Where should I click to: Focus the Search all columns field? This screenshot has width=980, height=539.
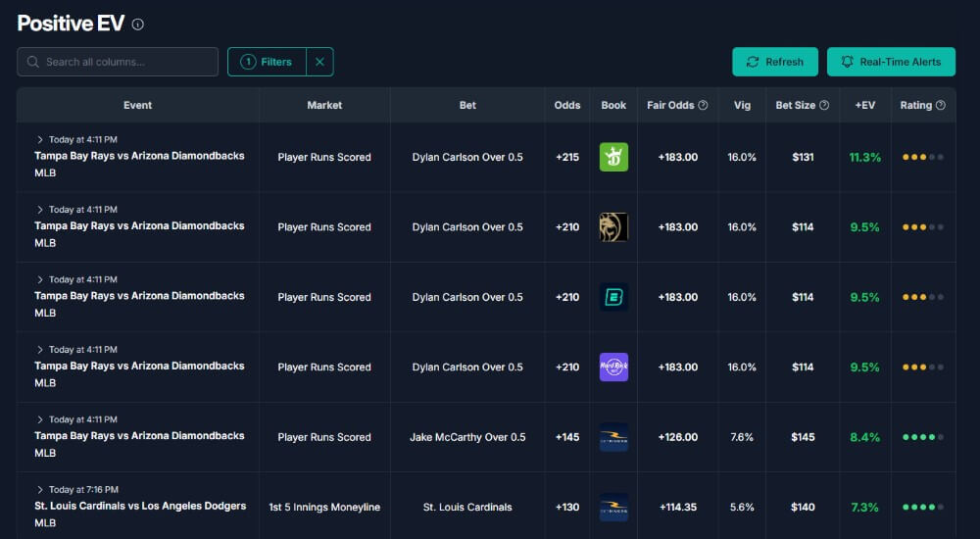click(118, 62)
